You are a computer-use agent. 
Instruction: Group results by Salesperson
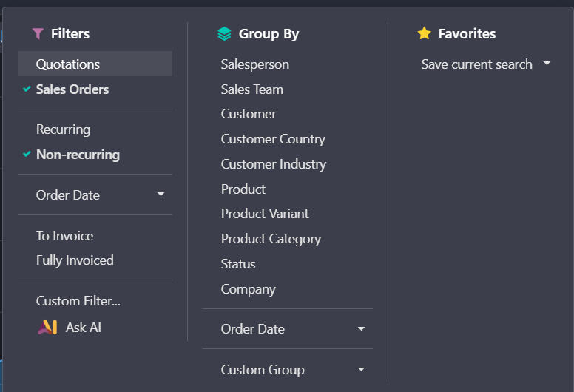coord(255,64)
